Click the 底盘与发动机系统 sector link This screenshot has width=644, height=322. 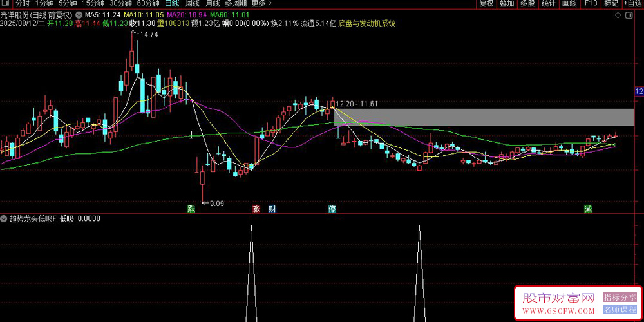click(x=367, y=23)
